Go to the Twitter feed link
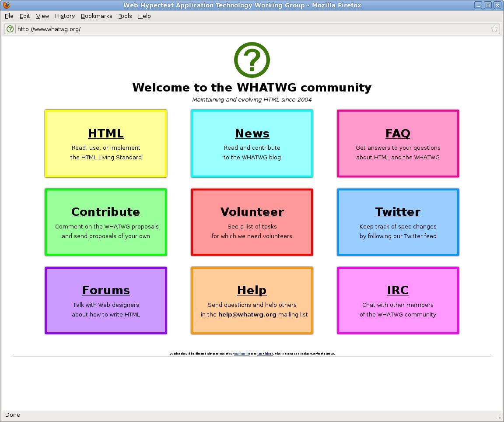 [x=398, y=212]
